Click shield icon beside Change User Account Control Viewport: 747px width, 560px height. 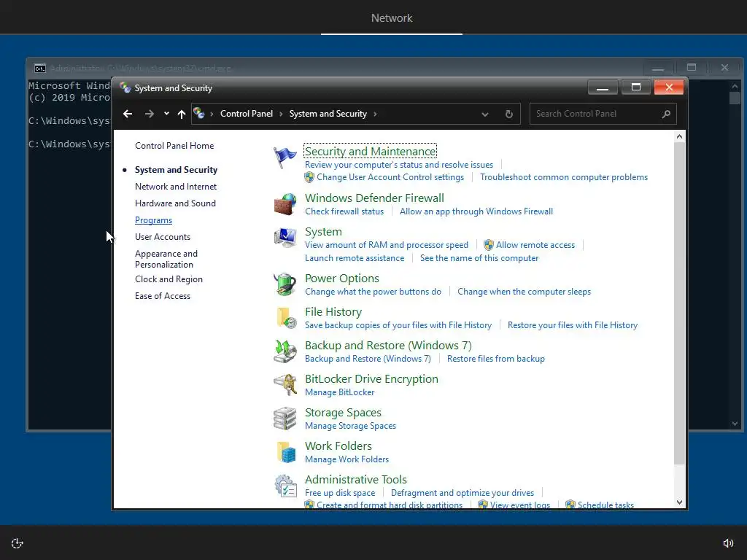point(309,177)
